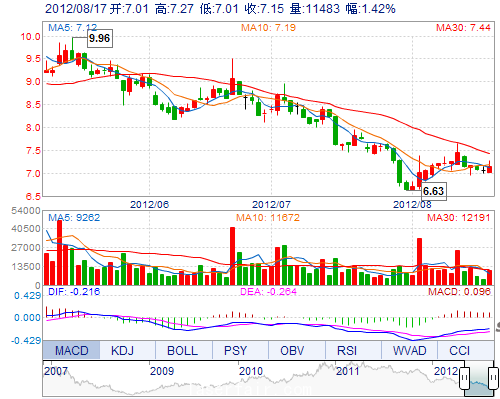Open the WVAD indicator tab
Screen dimensions: 500x399
coord(409,350)
